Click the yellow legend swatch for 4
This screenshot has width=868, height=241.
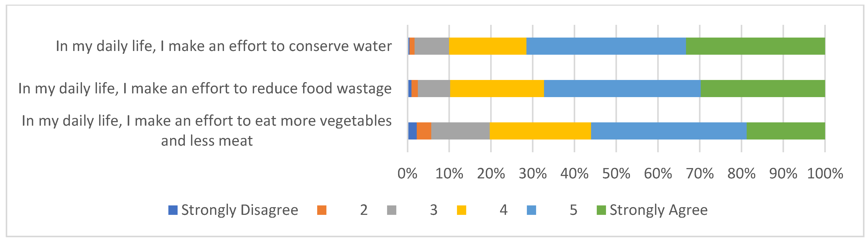(462, 210)
